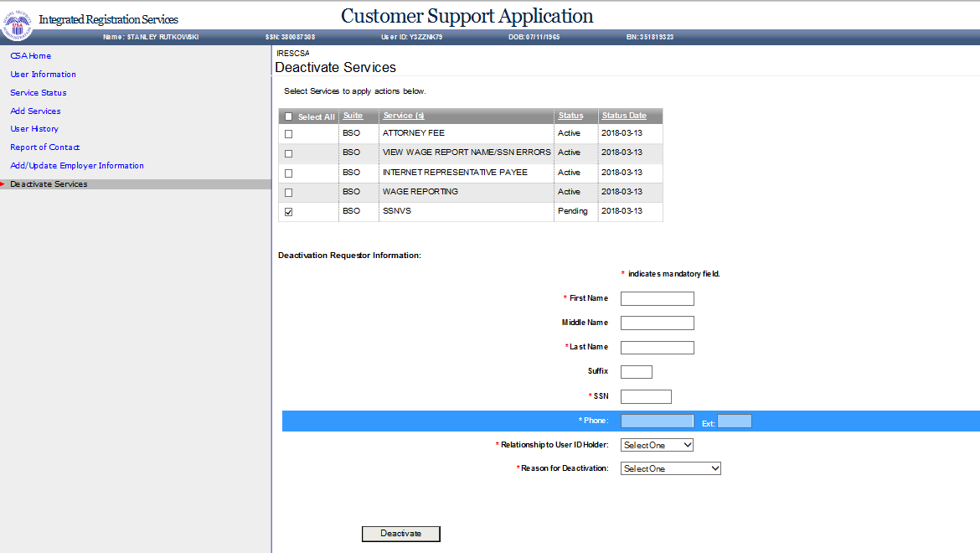Open Relationship to User ID Holder dropdown
Image resolution: width=980 pixels, height=553 pixels.
coord(657,445)
